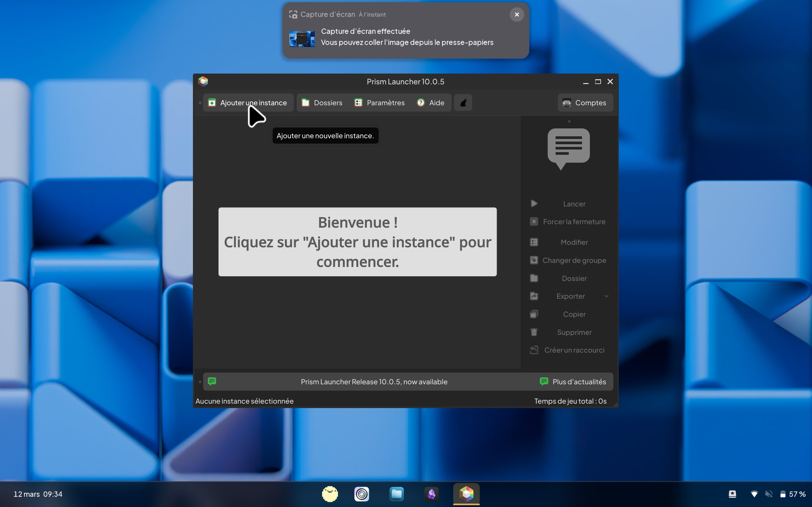This screenshot has width=812, height=507.
Task: Open the Aide help menu
Action: click(431, 103)
